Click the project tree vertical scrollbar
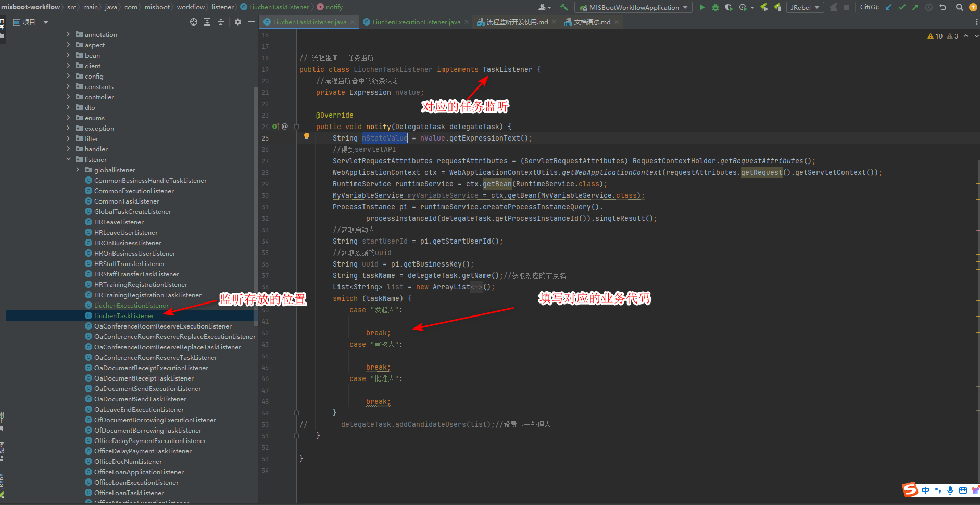980x505 pixels. [x=255, y=206]
